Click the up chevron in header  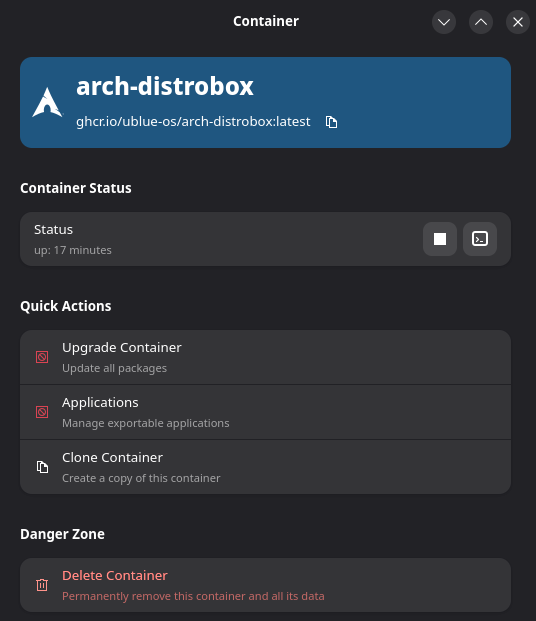click(481, 22)
